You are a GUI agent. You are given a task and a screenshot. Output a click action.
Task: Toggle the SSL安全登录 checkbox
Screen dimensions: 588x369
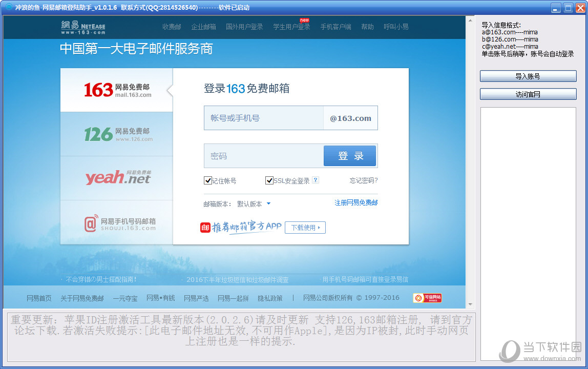click(269, 180)
